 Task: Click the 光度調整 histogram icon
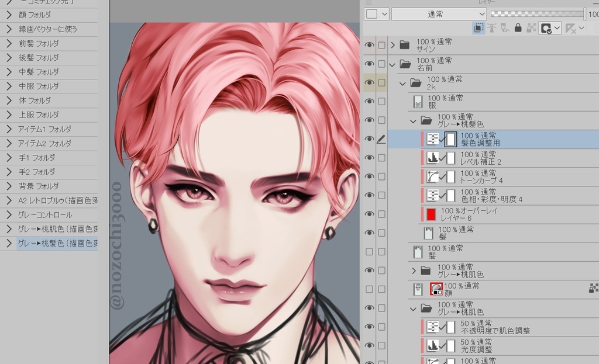[x=432, y=345]
